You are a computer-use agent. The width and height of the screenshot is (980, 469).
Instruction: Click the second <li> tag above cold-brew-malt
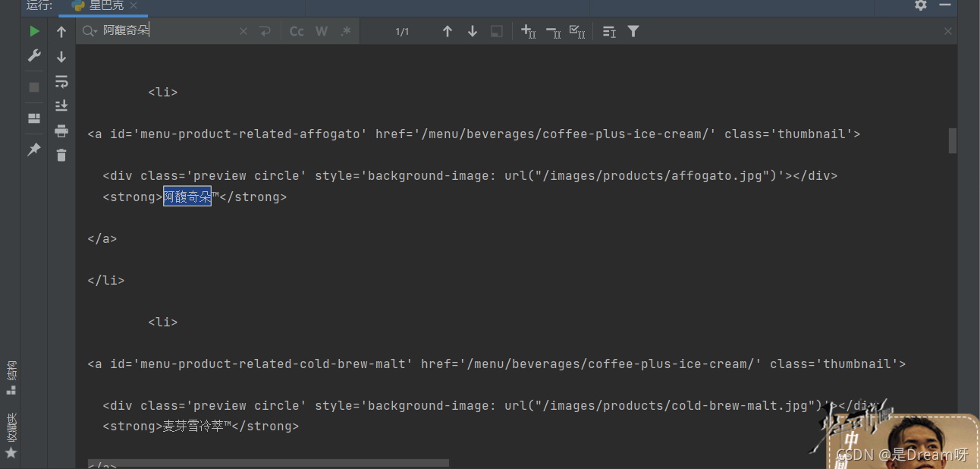tap(163, 323)
